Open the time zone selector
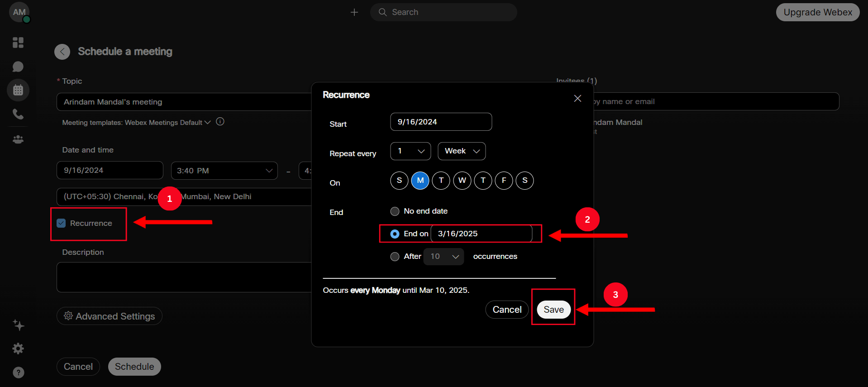The height and width of the screenshot is (387, 868). pyautogui.click(x=184, y=197)
